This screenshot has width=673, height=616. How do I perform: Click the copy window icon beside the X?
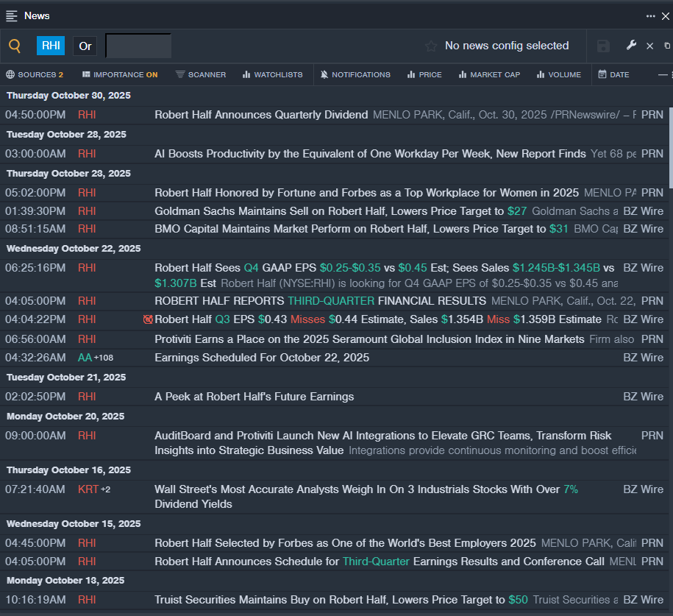667,46
